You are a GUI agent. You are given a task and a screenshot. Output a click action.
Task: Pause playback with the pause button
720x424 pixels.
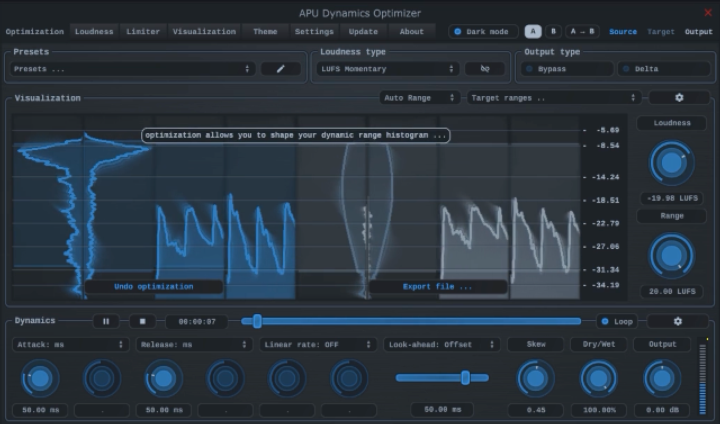click(x=106, y=322)
